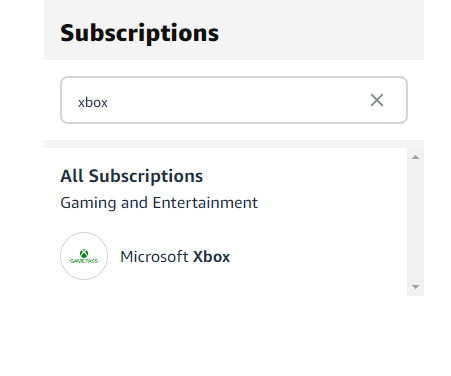Click the bold Xbox word in result

(212, 257)
